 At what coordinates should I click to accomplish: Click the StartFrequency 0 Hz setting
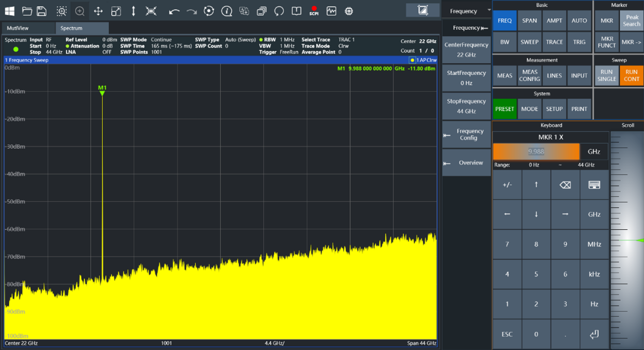(x=466, y=78)
